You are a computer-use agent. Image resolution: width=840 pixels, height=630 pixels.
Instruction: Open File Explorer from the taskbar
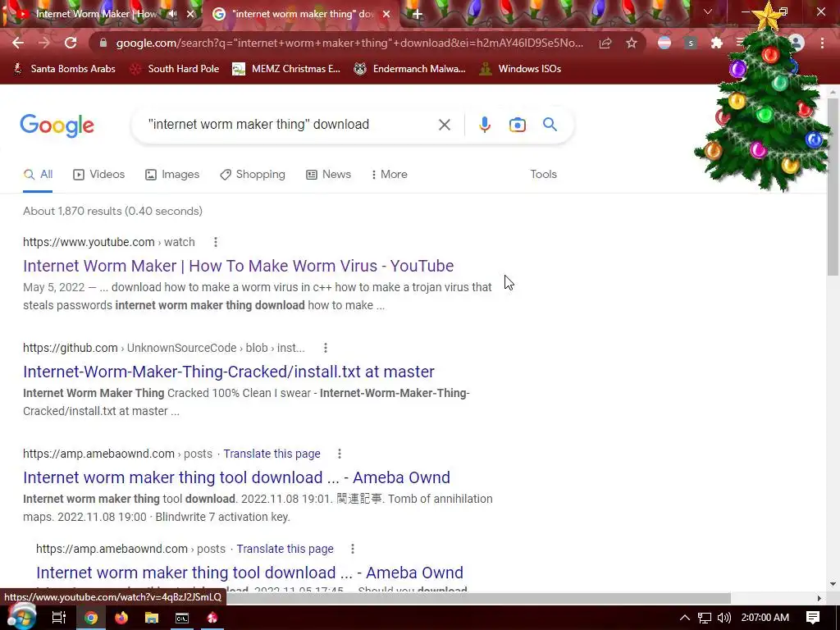[x=152, y=618]
